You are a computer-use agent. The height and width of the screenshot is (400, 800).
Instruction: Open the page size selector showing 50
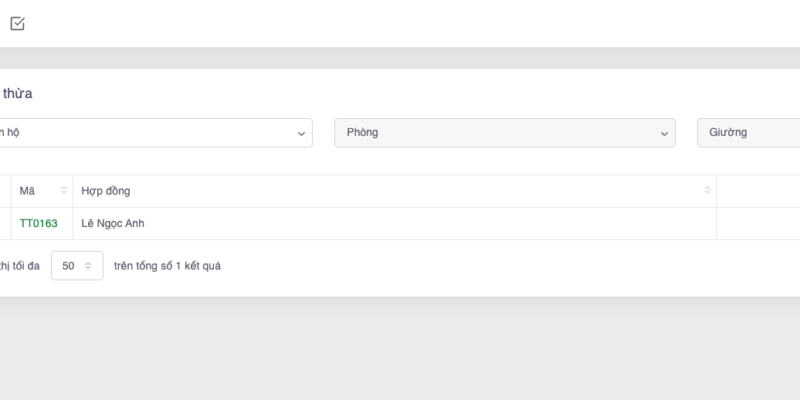pos(76,266)
